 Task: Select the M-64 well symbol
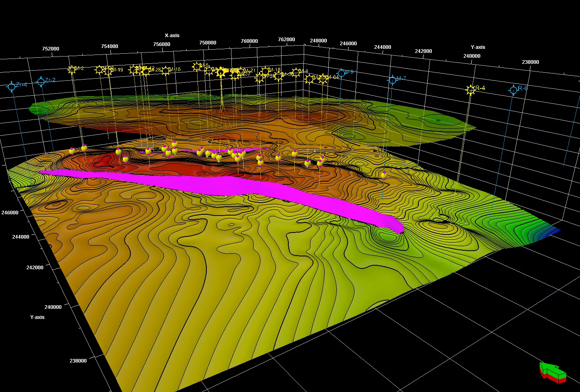click(x=323, y=79)
